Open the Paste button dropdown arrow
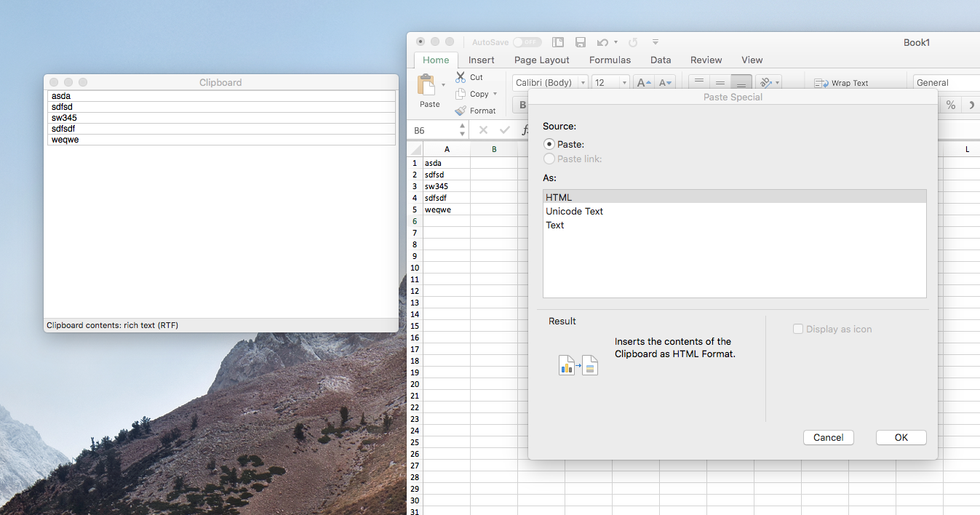This screenshot has height=515, width=980. 444,85
